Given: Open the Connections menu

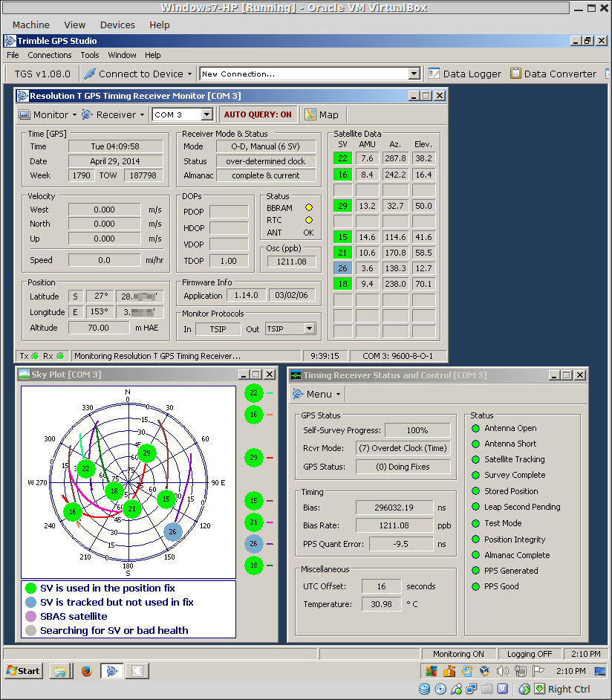Looking at the screenshot, I should [50, 55].
